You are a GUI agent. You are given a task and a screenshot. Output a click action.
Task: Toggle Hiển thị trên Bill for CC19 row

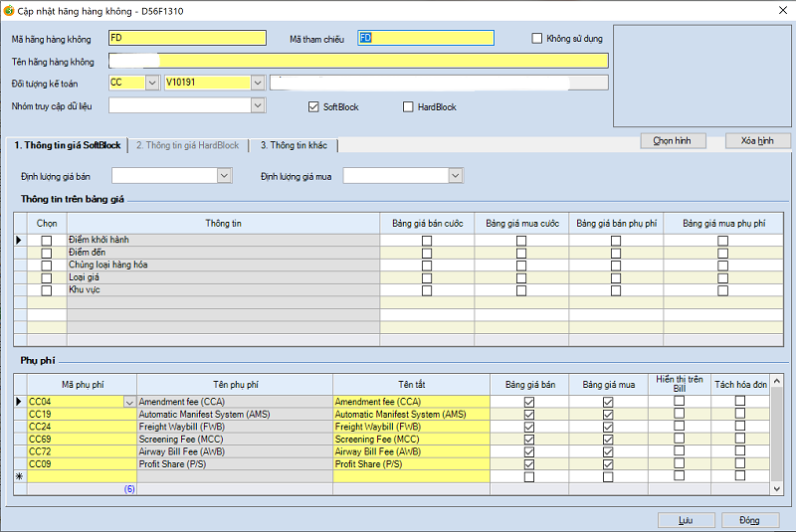coord(680,414)
